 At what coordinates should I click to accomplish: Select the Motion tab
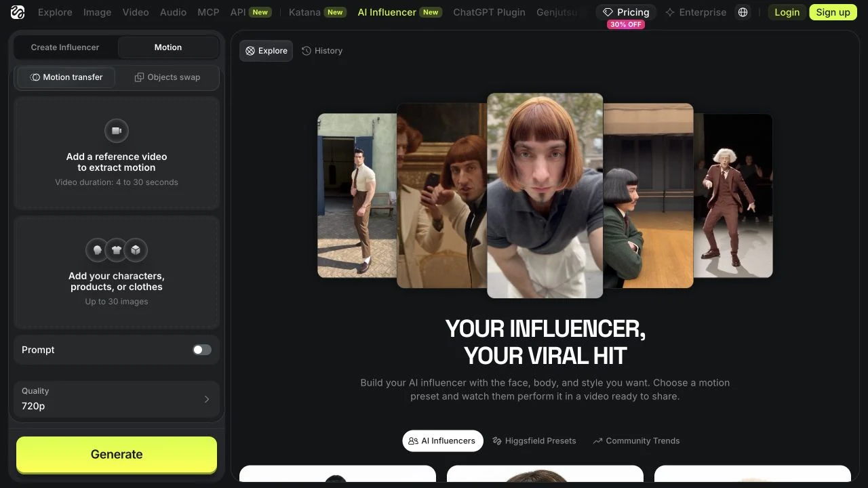pyautogui.click(x=168, y=47)
